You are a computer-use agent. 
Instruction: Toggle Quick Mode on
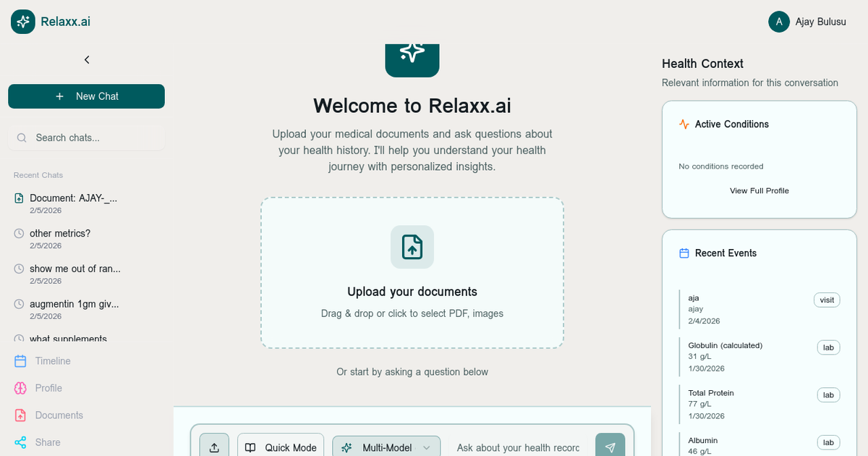[280, 447]
